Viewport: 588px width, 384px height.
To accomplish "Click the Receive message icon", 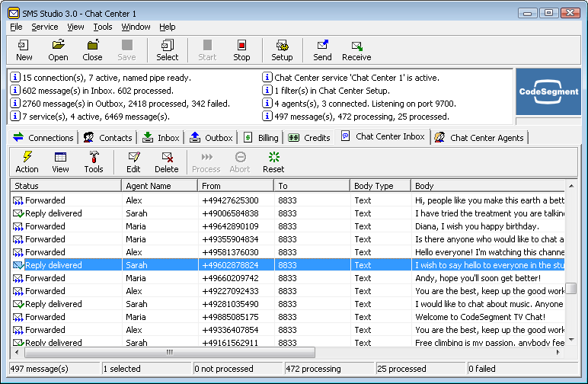I will tap(356, 50).
